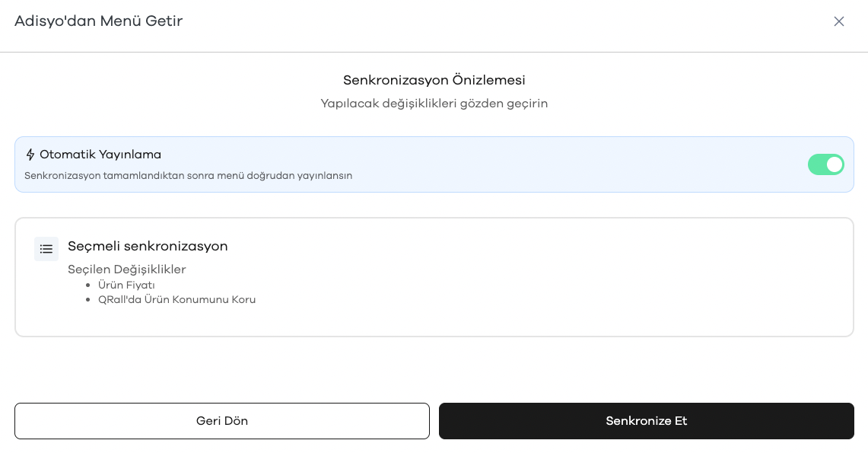Click the bullet point before Ürün Fiyatı
The image size is (868, 453).
coord(88,286)
